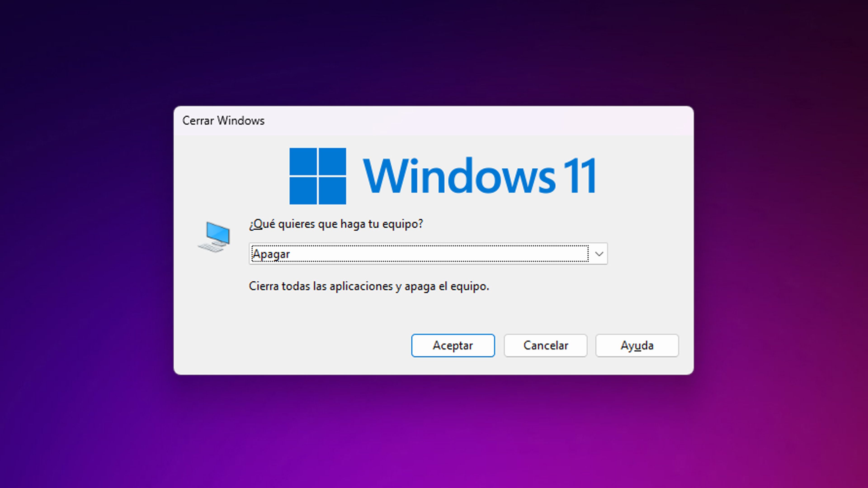Click the "Cierra todas las aplicaciones" description text
Screen dimensions: 868x488
(369, 286)
